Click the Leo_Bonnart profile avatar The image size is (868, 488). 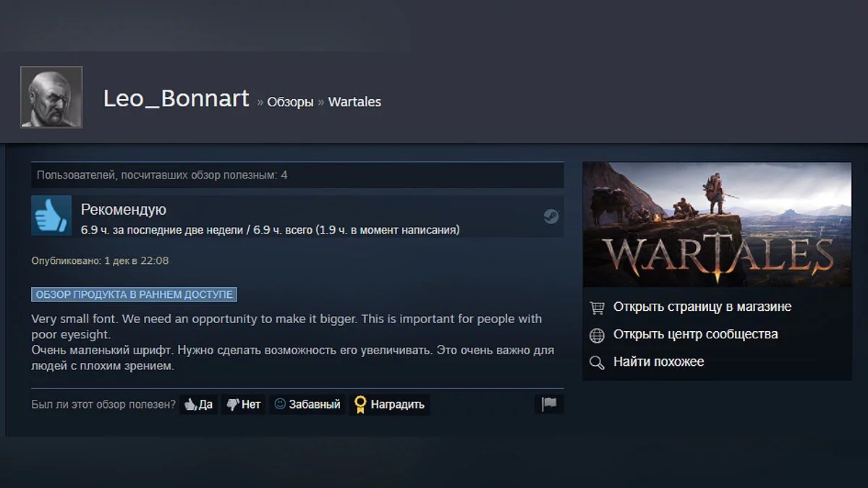51,97
